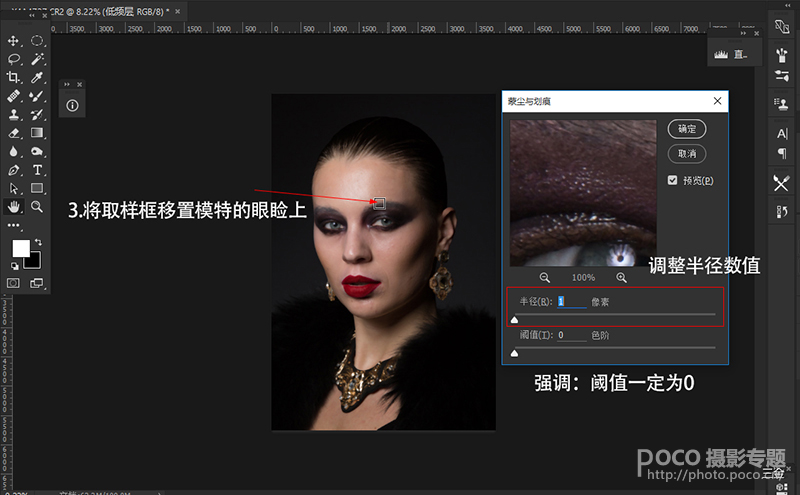This screenshot has height=495, width=800.
Task: Click the 确定 button in dialog
Action: point(687,129)
